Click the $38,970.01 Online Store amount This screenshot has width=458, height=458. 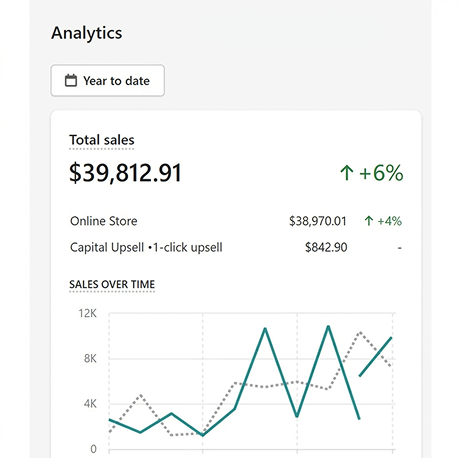coord(318,221)
